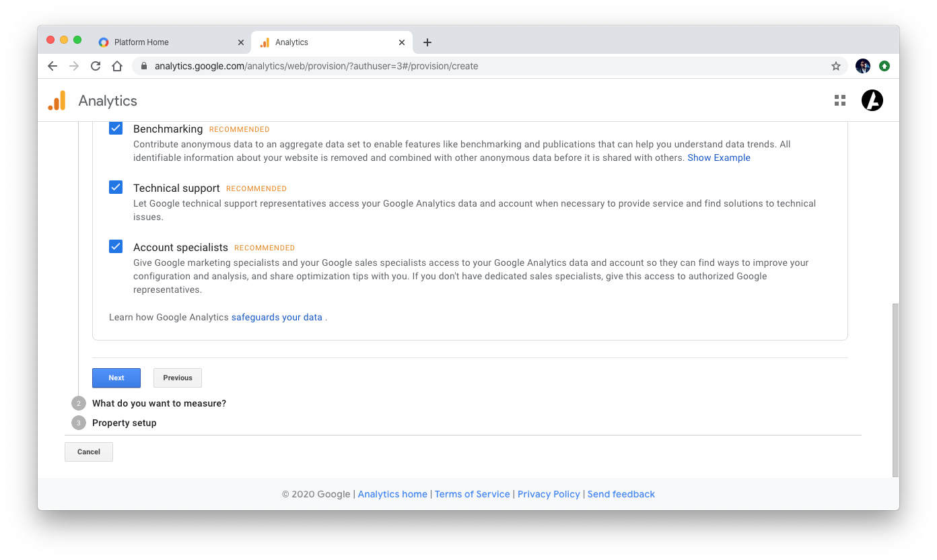Click the Account specialists label text
Image resolution: width=937 pixels, height=560 pixels.
click(x=180, y=248)
